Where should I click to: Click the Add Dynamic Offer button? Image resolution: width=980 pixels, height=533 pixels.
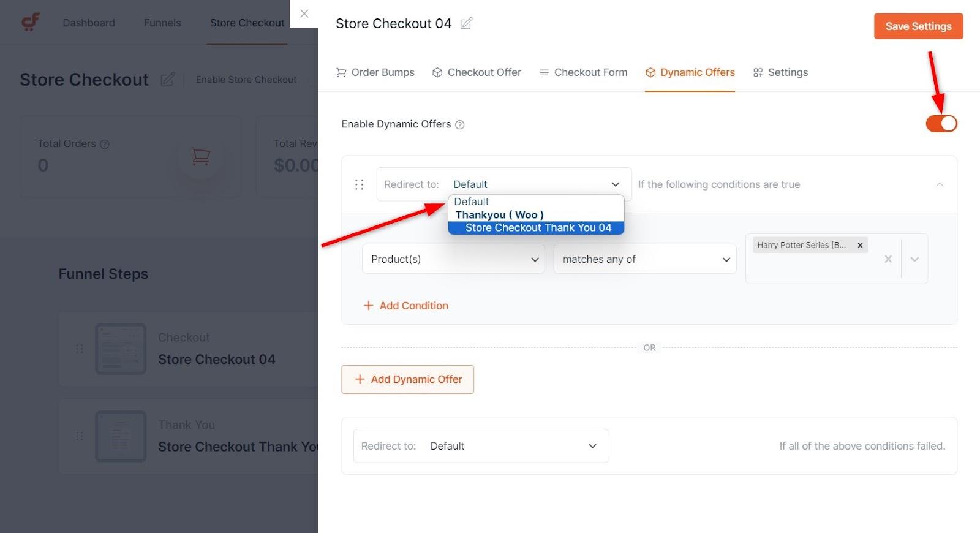pos(407,379)
